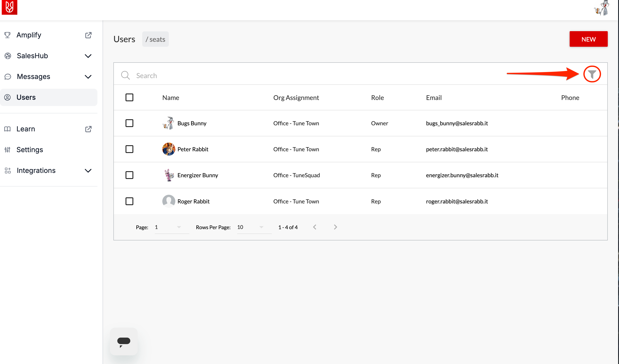The image size is (619, 364).
Task: Expand the SalesHub menu
Action: (x=88, y=56)
